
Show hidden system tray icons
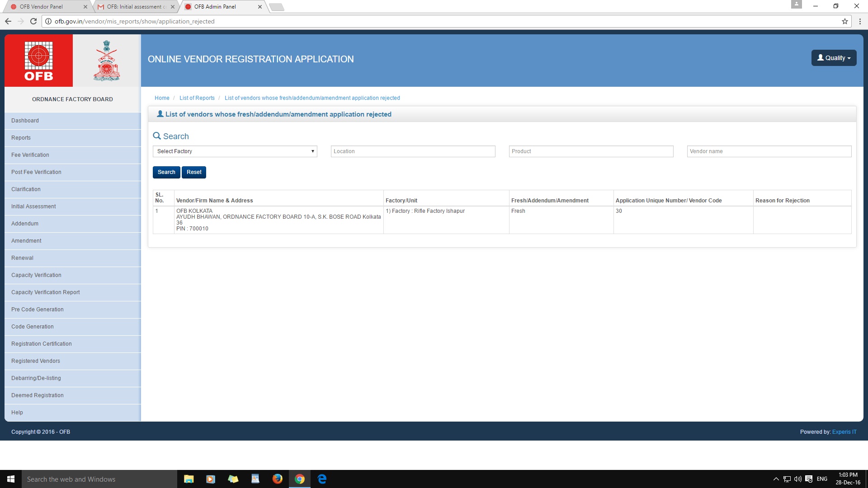[x=776, y=479]
